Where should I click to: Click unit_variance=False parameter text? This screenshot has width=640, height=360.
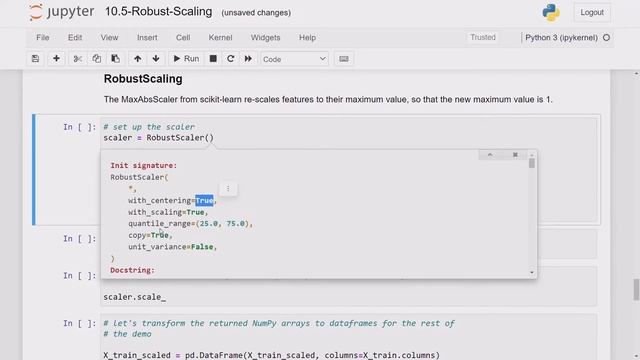click(172, 247)
